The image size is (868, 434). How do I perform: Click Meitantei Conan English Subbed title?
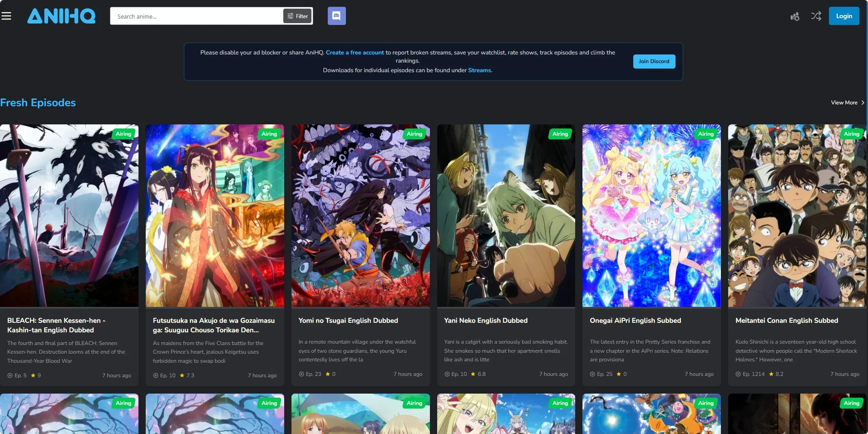click(x=787, y=321)
